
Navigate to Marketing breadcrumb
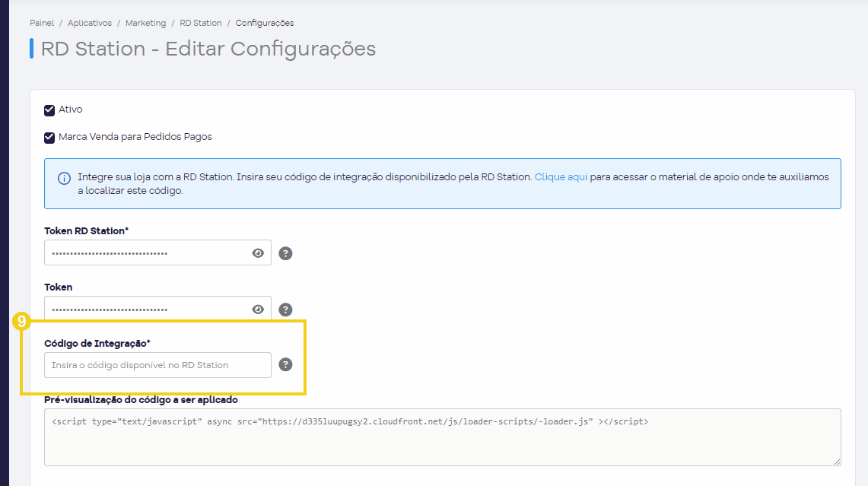tap(145, 23)
